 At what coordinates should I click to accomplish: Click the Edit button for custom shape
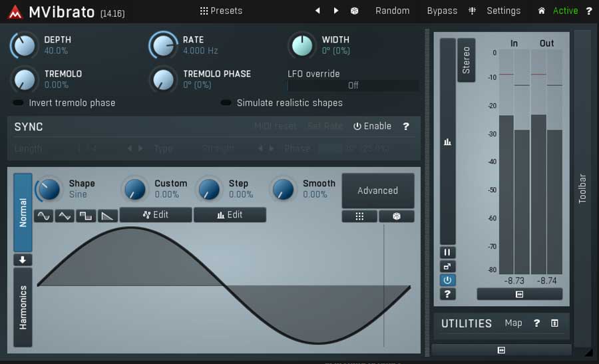click(156, 215)
